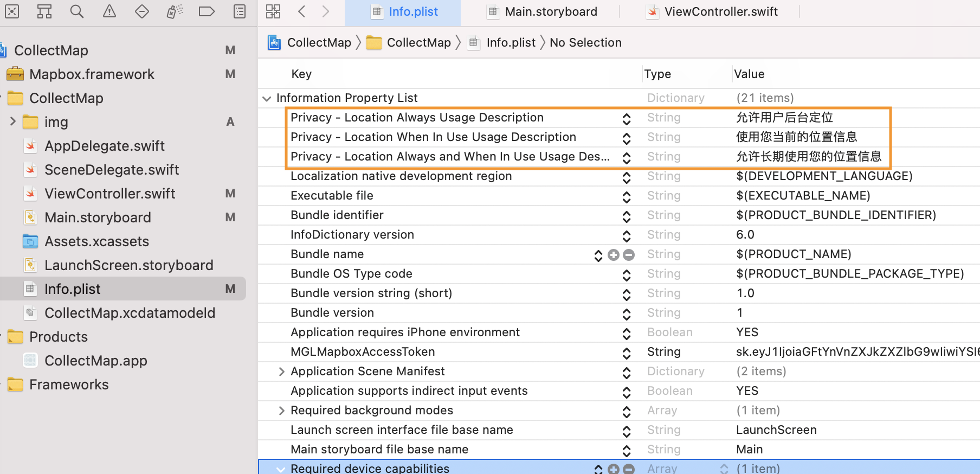Click LaunchScreen value cell
The height and width of the screenshot is (474, 980).
click(776, 430)
